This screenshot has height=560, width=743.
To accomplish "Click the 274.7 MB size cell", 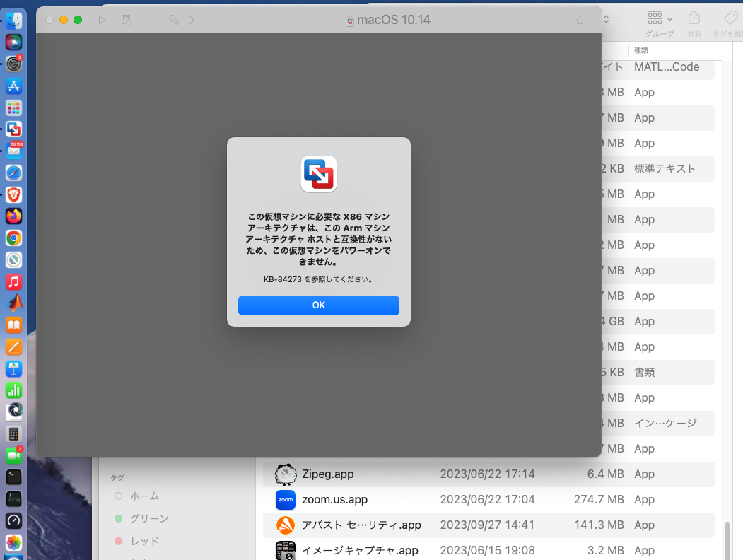I will (x=599, y=499).
